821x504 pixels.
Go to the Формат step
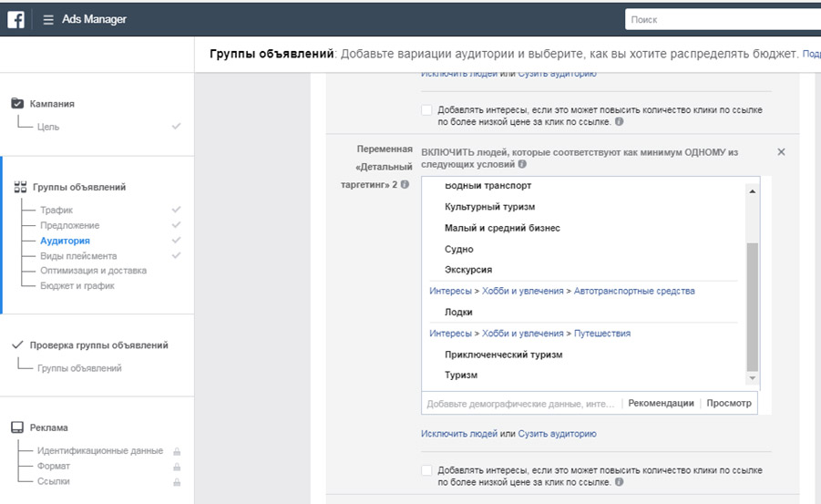54,466
